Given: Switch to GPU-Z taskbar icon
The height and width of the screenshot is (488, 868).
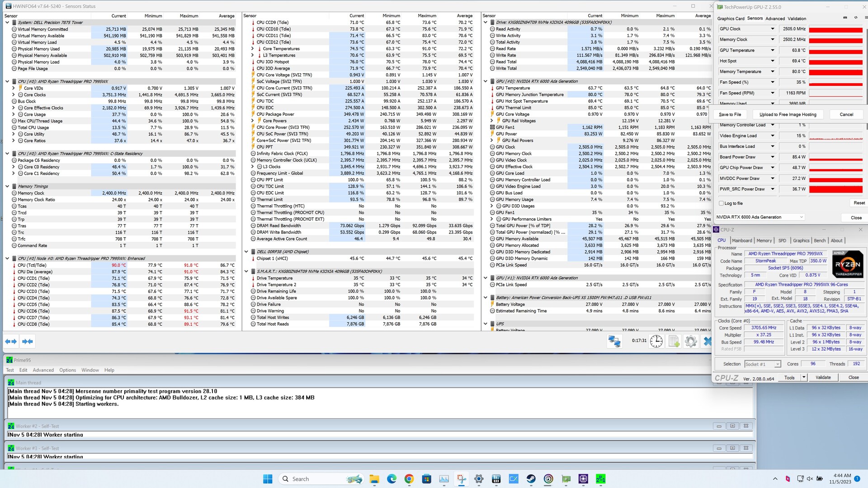Looking at the screenshot, I should (x=566, y=479).
